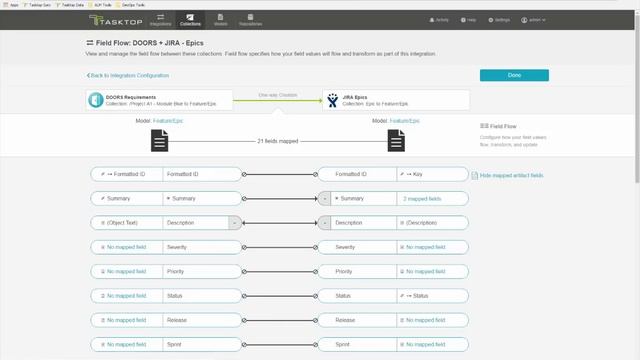Open the Tasktop Sync bookmark

[x=37, y=5]
